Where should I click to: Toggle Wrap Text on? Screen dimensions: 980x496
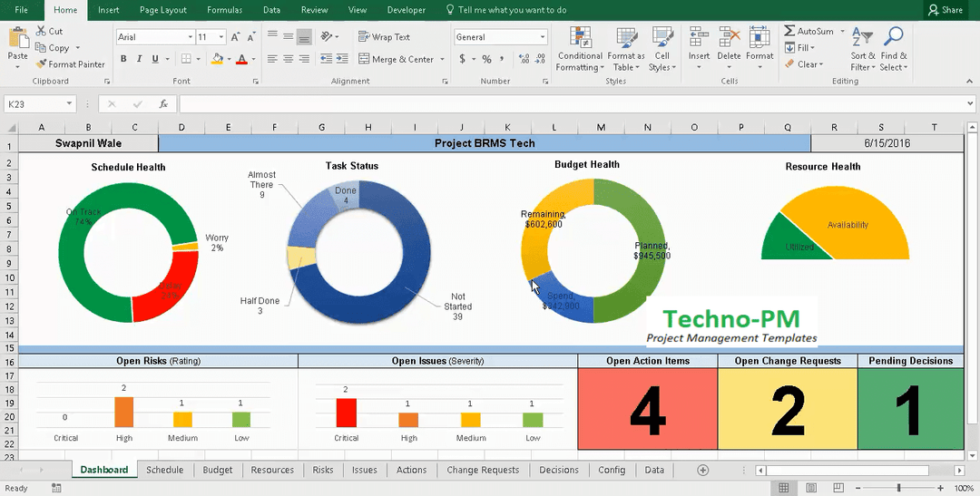[x=385, y=37]
